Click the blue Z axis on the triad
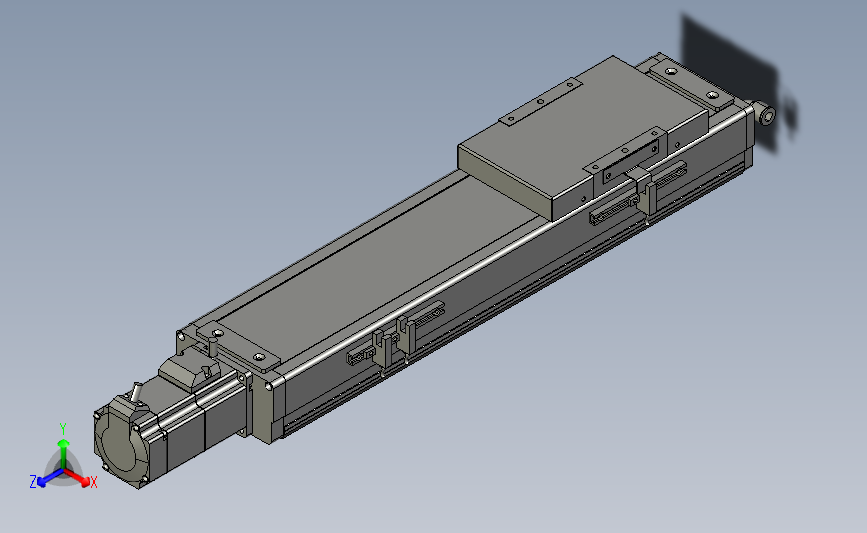This screenshot has height=533, width=867. tap(45, 479)
